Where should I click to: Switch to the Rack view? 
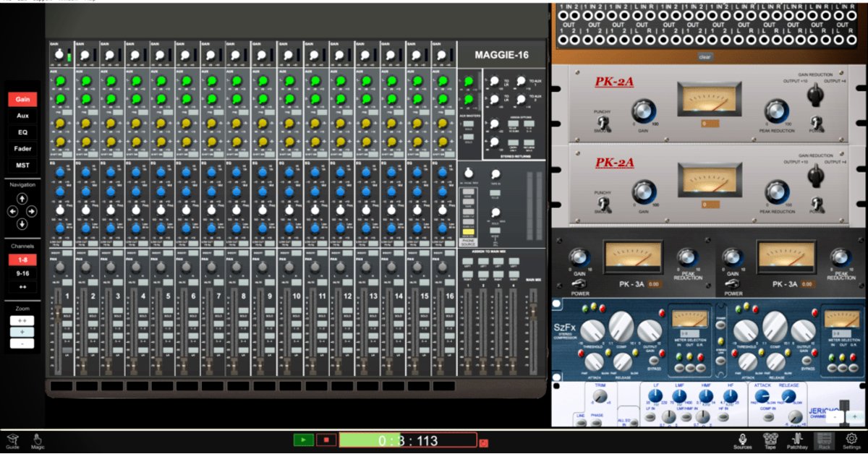pyautogui.click(x=824, y=440)
